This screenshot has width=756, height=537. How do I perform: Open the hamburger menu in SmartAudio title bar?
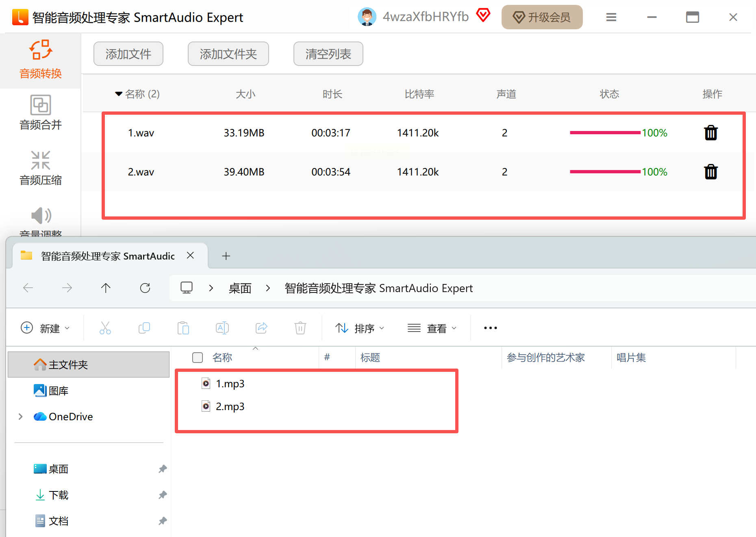click(611, 17)
